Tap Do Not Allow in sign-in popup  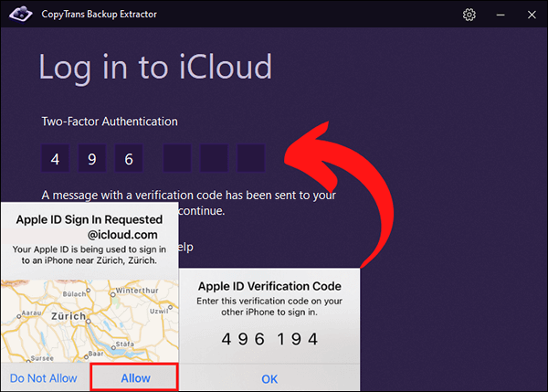pyautogui.click(x=44, y=378)
